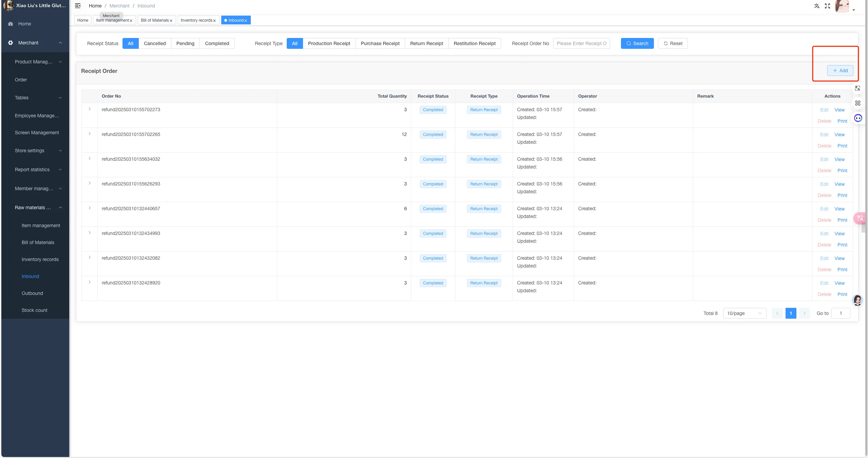The height and width of the screenshot is (458, 868).
Task: Open Item management in sidebar
Action: [41, 225]
